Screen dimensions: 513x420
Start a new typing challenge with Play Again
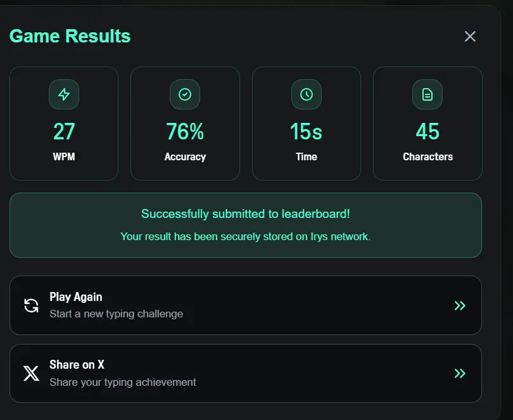(246, 305)
